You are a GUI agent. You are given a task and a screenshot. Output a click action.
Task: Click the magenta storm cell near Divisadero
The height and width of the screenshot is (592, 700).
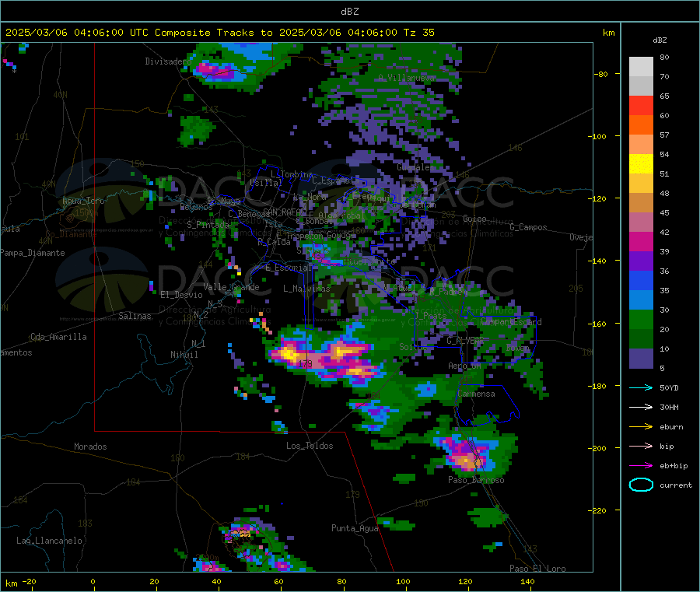pos(215,70)
